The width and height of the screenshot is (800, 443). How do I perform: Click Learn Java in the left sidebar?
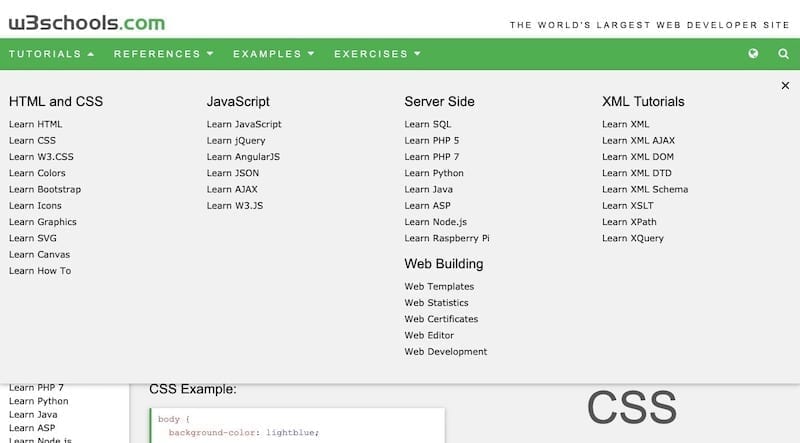33,414
